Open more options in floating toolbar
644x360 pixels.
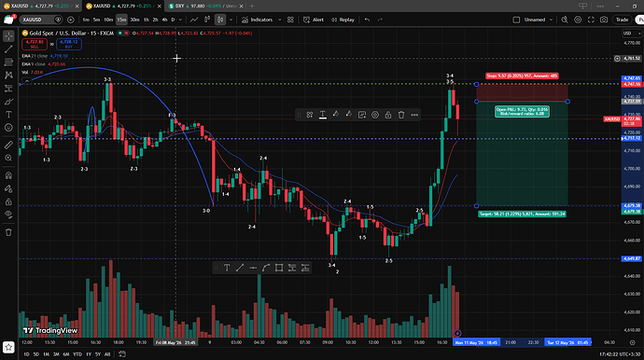[414, 115]
